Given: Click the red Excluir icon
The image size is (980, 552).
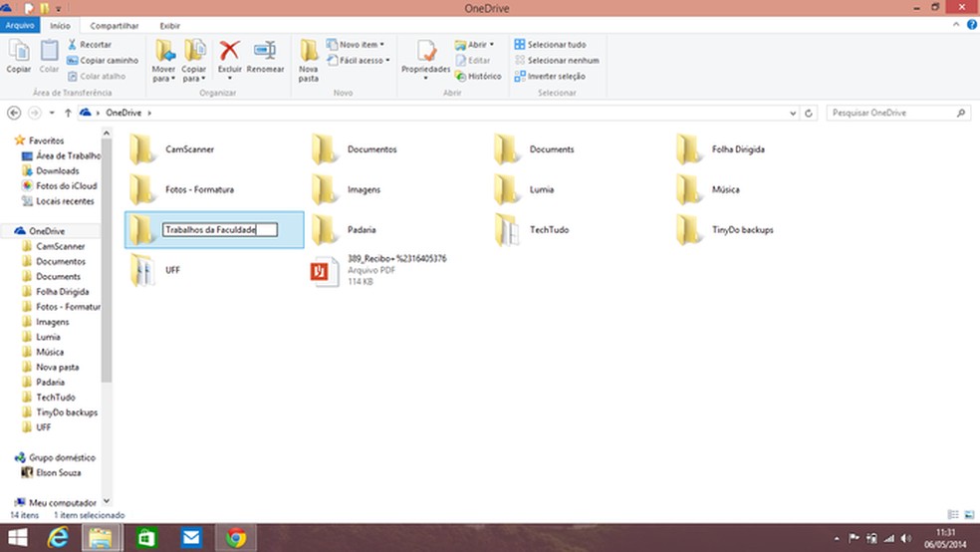Looking at the screenshot, I should [x=229, y=51].
